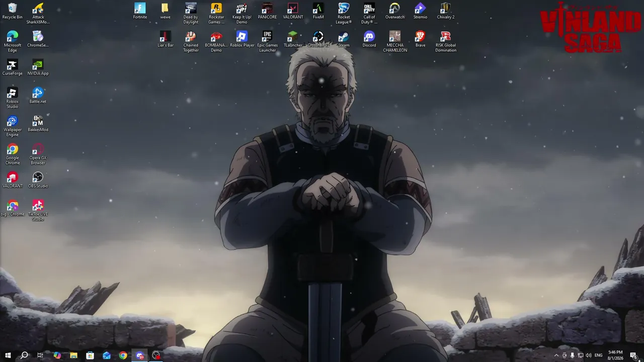Select the Wallpaper Engine desktop icon
Screen dimensions: 644x362
[13, 126]
